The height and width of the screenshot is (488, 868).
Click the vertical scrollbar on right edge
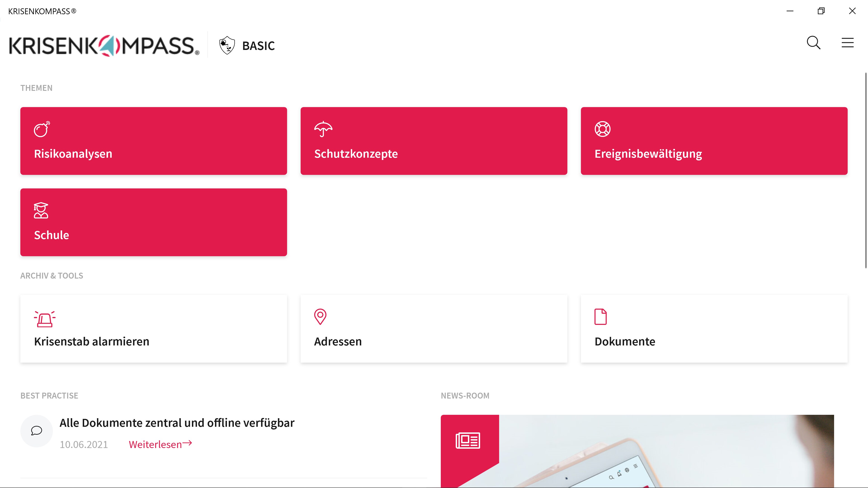pos(866,170)
